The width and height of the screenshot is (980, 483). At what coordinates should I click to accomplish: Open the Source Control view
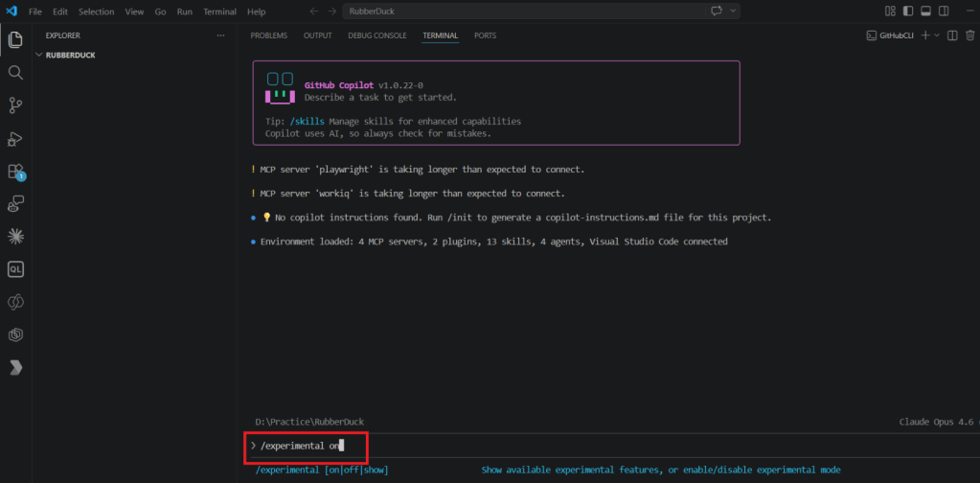[x=15, y=105]
